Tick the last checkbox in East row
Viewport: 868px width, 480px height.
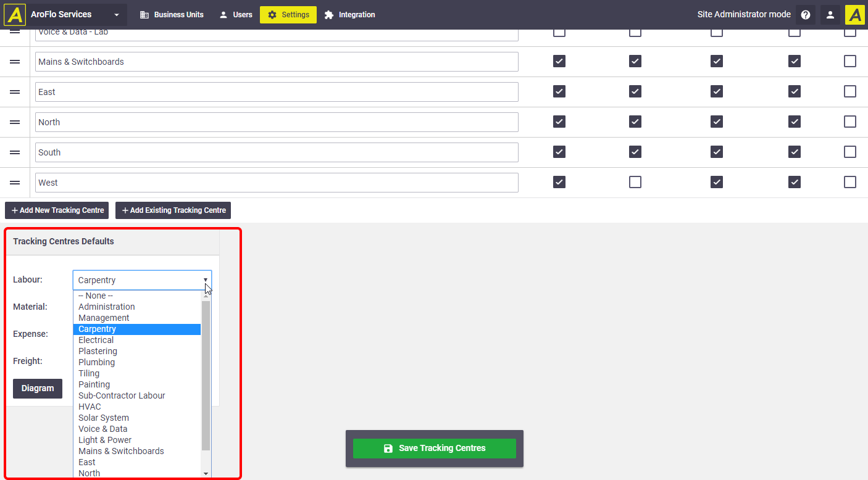coord(850,91)
